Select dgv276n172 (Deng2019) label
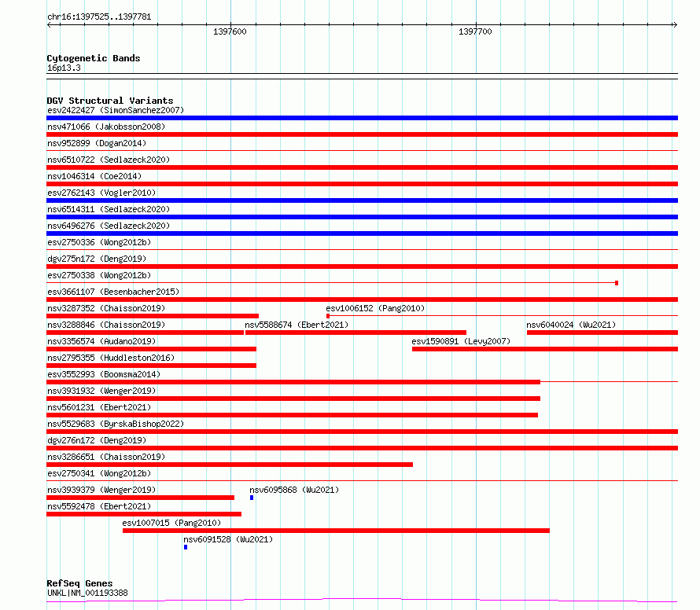This screenshot has width=700, height=610. (x=97, y=440)
